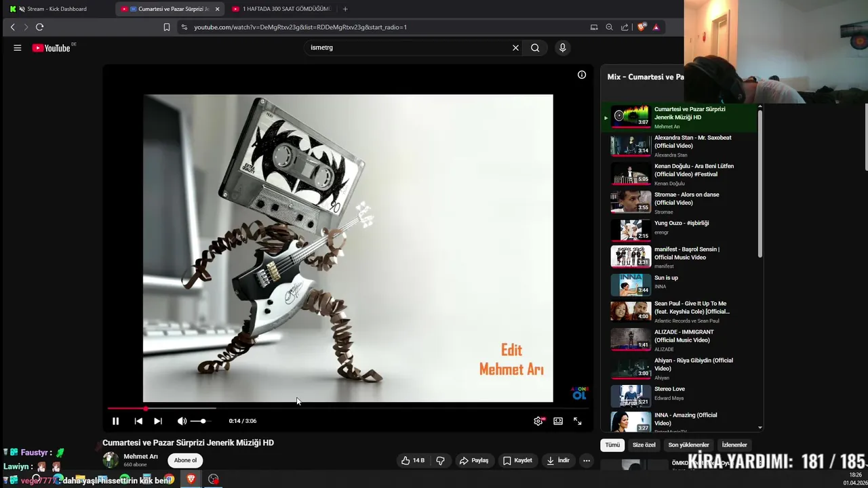Viewport: 868px width, 488px height.
Task: Play Sean Paul - Give It Up To Me
Action: 680,310
